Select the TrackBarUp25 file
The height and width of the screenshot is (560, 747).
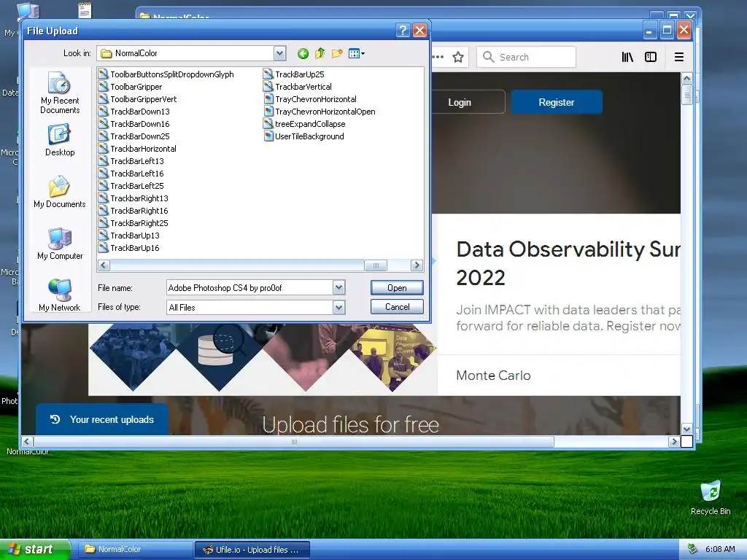coord(294,74)
